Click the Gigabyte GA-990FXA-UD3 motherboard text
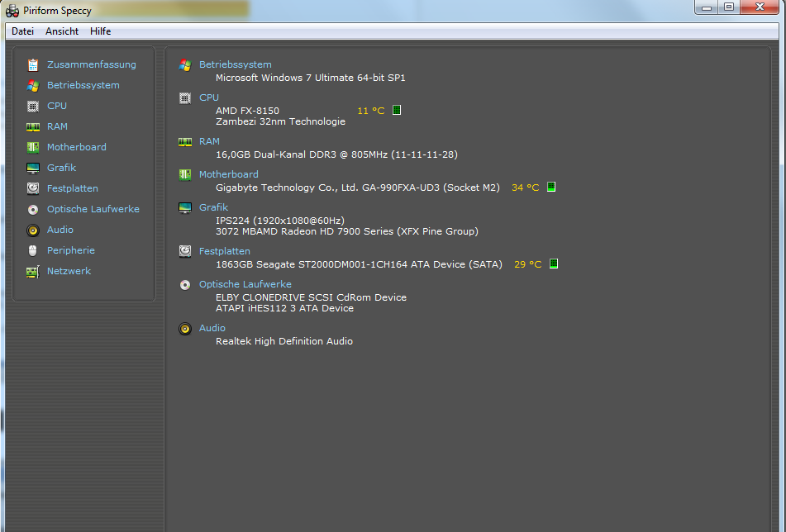The image size is (786, 532). [357, 188]
